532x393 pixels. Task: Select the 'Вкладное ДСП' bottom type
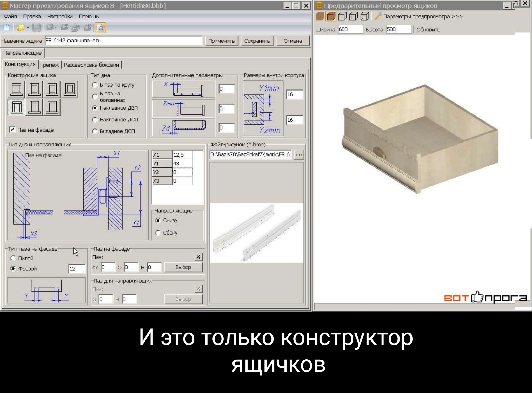pyautogui.click(x=95, y=131)
